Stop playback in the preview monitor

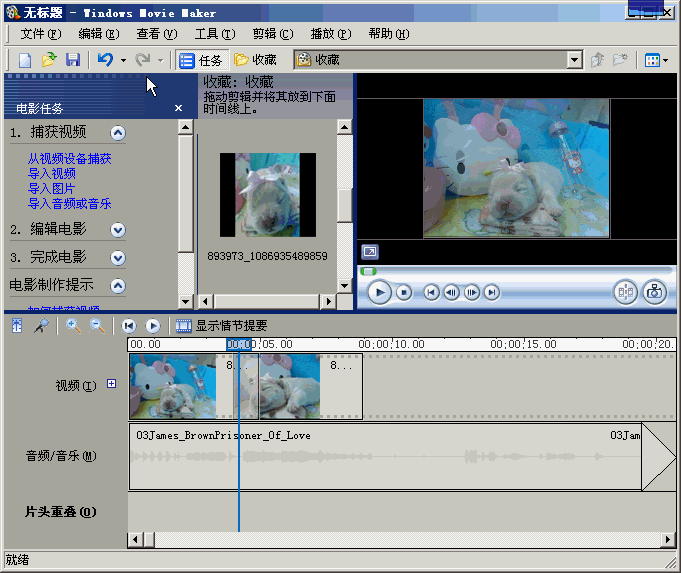coord(404,292)
